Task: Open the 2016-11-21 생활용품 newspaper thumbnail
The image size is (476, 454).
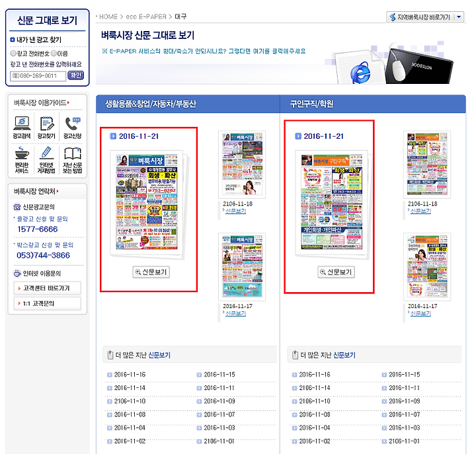Action: (x=148, y=203)
